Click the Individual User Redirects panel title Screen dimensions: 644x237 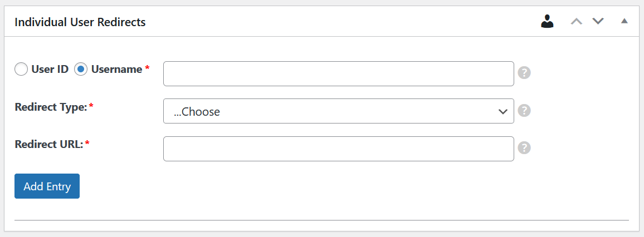click(80, 22)
